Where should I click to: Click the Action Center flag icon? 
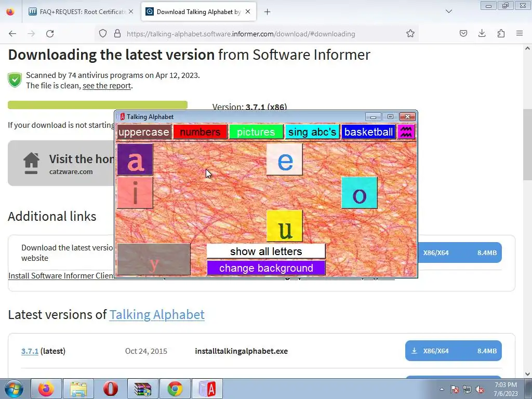pyautogui.click(x=455, y=389)
